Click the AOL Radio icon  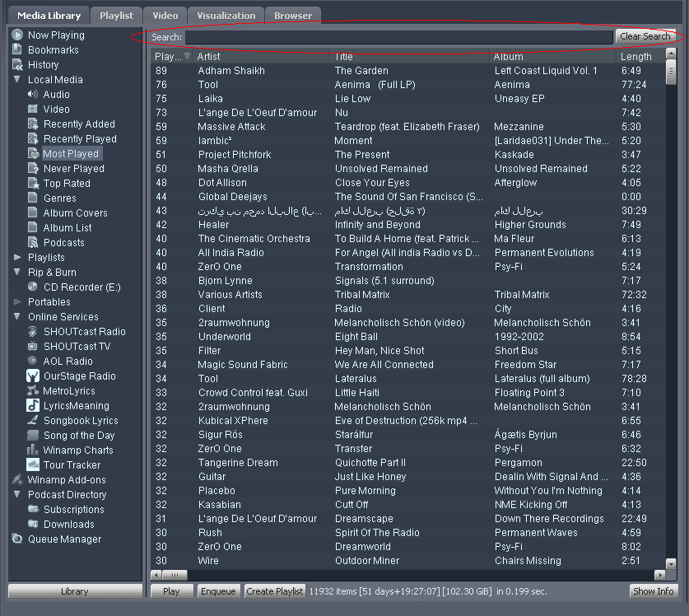32,361
